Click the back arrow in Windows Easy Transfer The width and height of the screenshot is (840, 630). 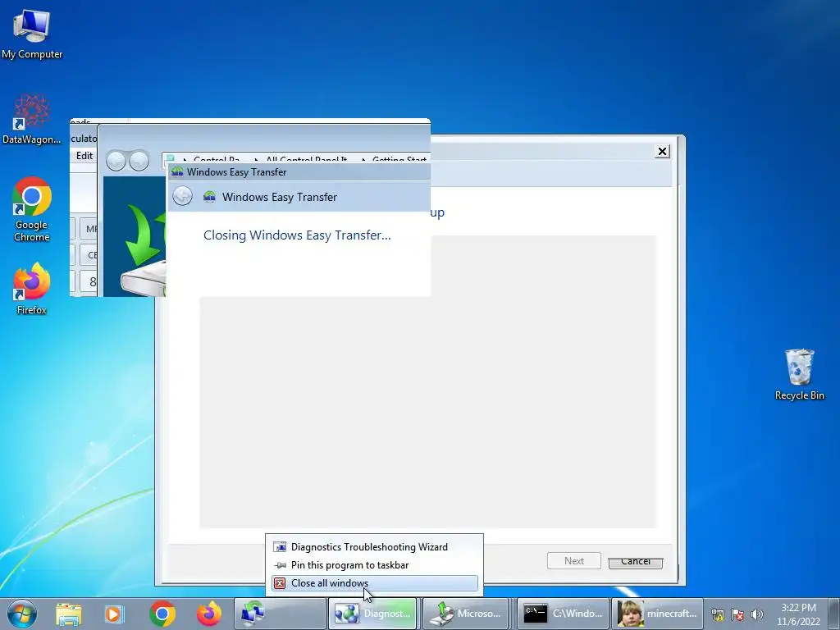click(183, 196)
